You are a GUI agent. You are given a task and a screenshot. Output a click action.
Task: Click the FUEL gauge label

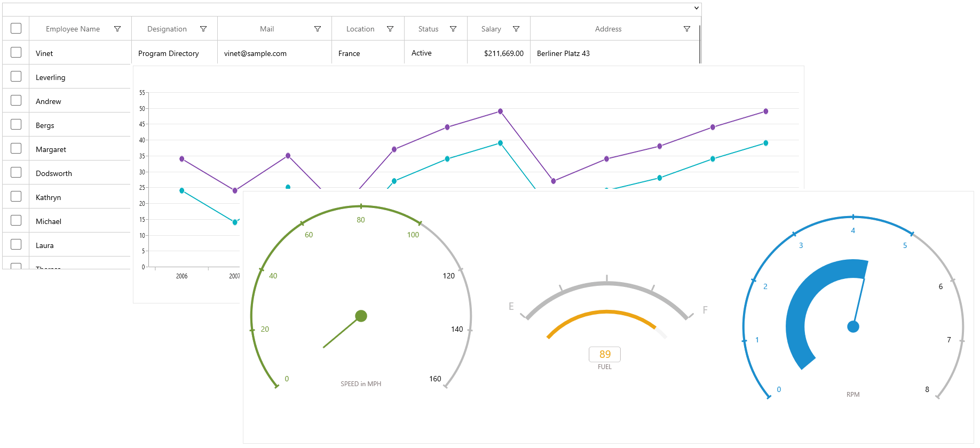click(605, 367)
